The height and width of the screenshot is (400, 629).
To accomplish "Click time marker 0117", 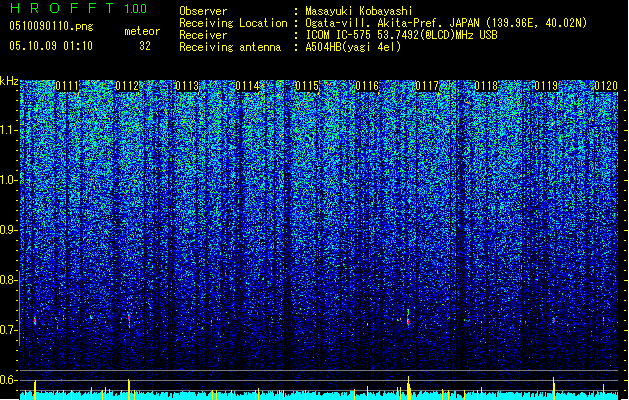I will coord(427,86).
